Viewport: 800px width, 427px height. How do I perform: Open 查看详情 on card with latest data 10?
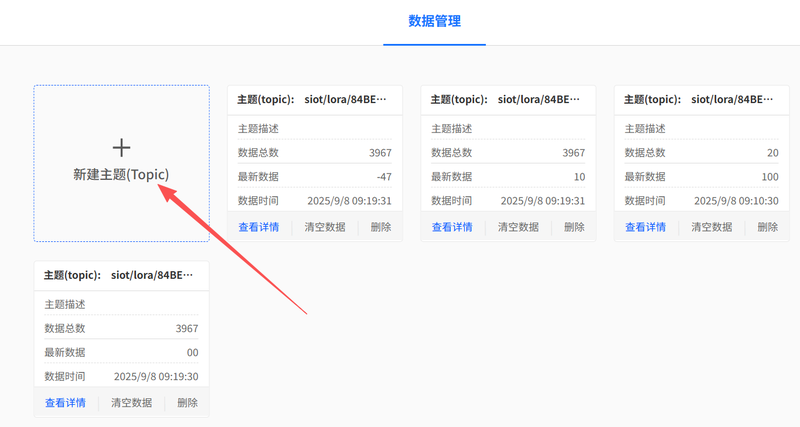(452, 227)
